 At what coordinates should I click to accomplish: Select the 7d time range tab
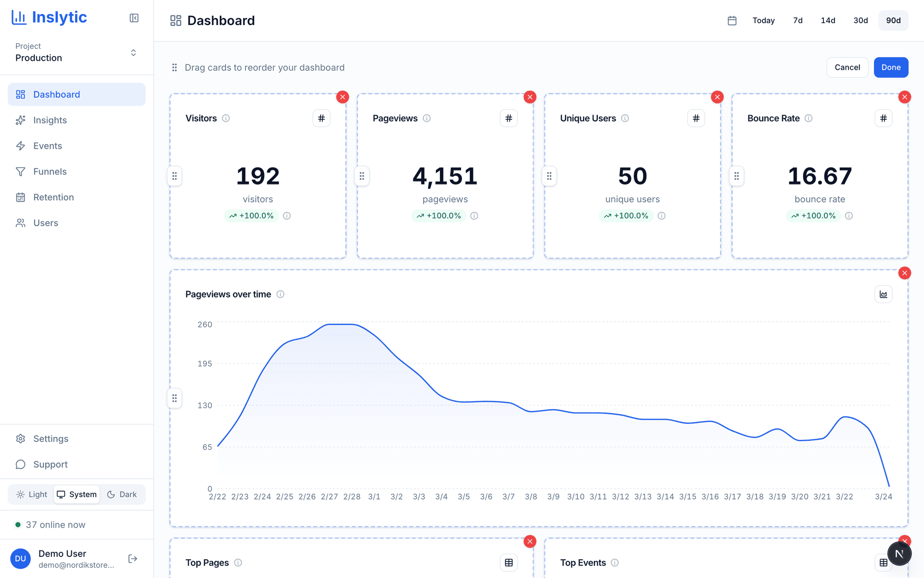(x=797, y=20)
